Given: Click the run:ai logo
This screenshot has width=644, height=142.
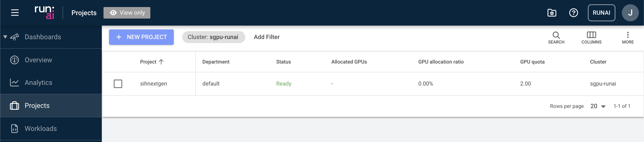Looking at the screenshot, I should [x=44, y=13].
